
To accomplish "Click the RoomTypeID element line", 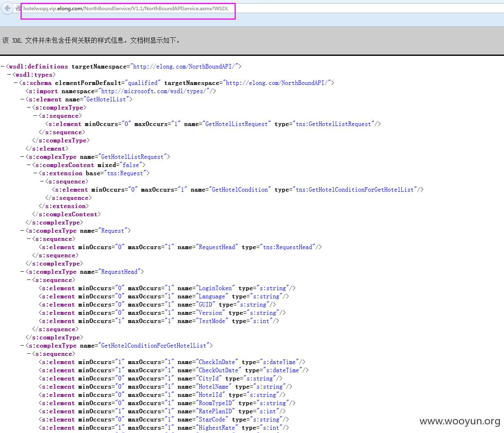I will pos(167,403).
